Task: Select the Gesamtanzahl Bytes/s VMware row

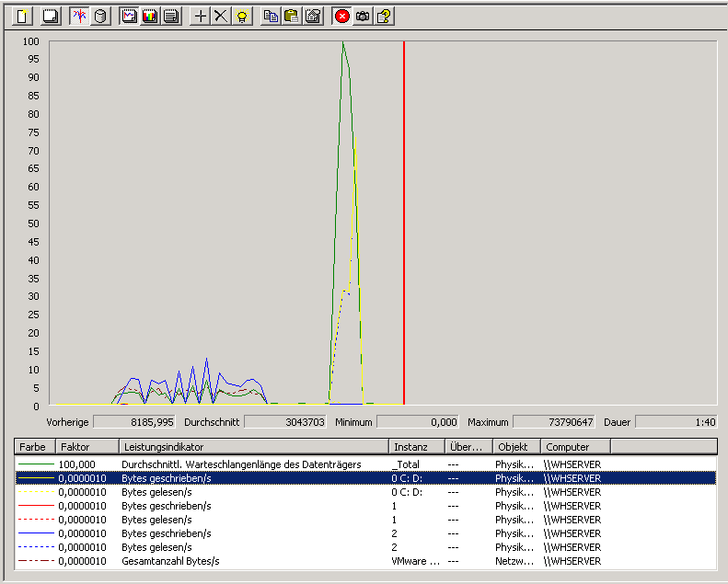Action: pos(366,561)
